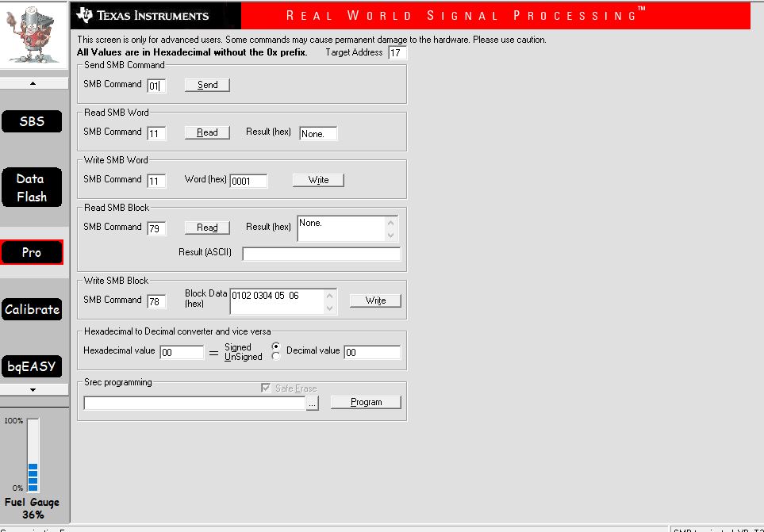The height and width of the screenshot is (532, 764).
Task: Click Read SMB Block command field
Action: (x=156, y=228)
